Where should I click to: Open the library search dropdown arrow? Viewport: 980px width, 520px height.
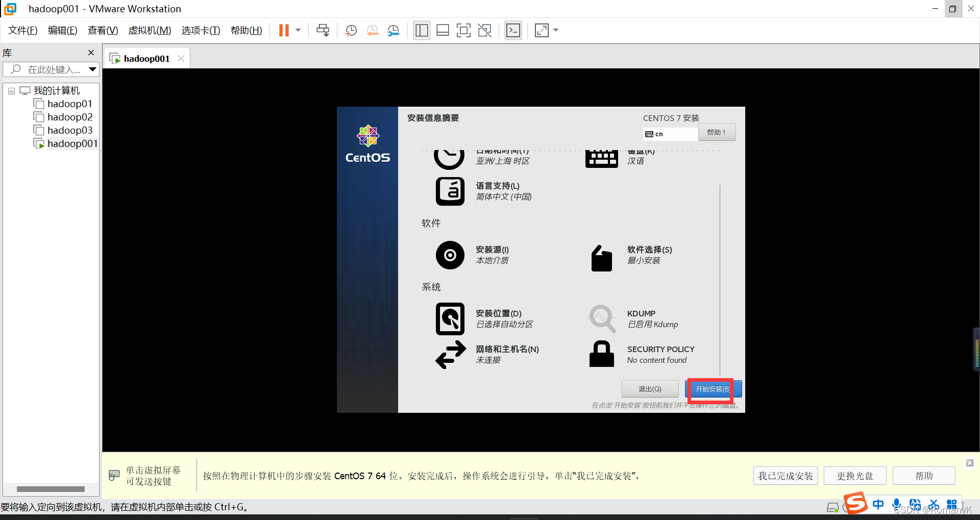coord(92,69)
